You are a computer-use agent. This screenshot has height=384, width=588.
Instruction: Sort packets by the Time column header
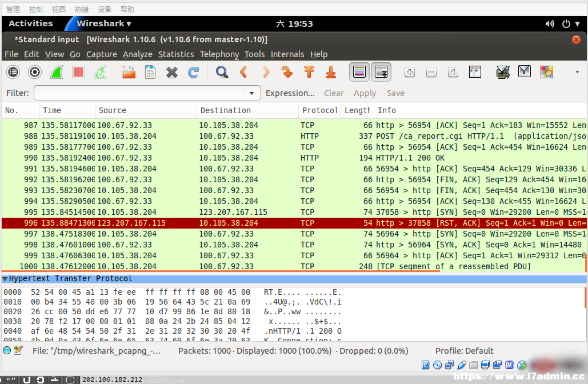67,110
